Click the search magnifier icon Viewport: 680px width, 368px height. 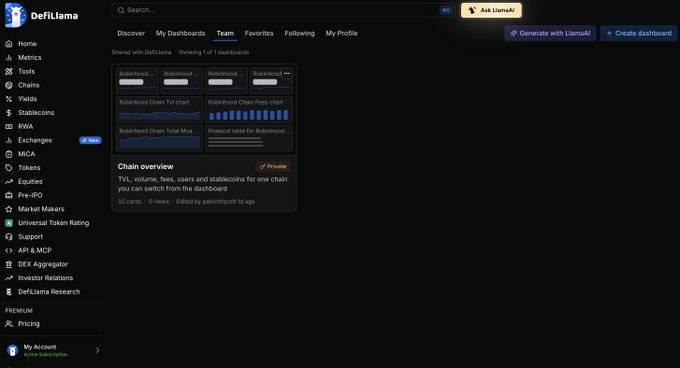coord(121,10)
